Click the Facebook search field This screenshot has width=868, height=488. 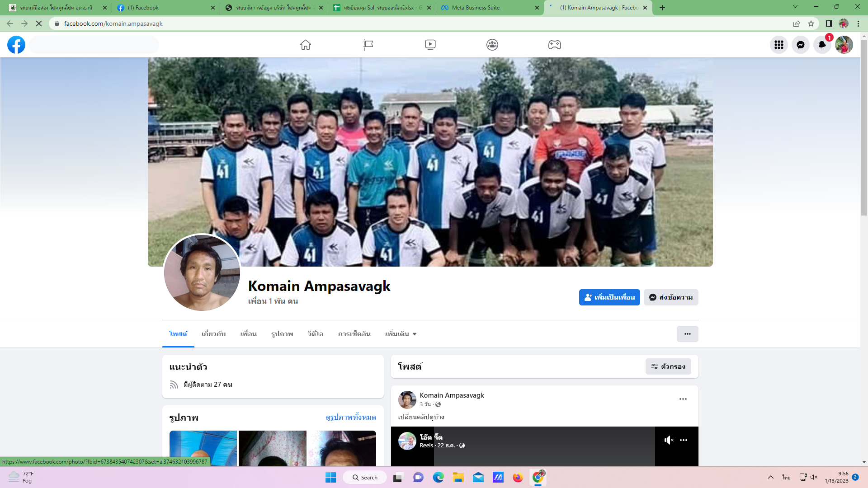[94, 45]
